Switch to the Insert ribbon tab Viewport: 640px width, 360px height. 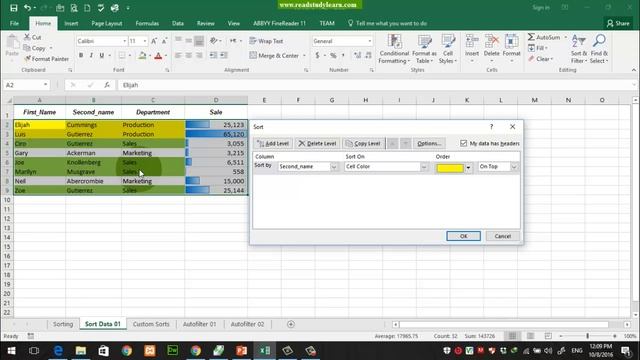coord(71,23)
